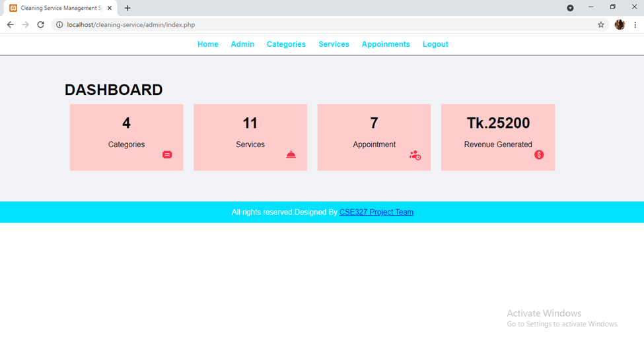Image resolution: width=644 pixels, height=341 pixels.
Task: Open Categories in navigation menu
Action: [286, 44]
